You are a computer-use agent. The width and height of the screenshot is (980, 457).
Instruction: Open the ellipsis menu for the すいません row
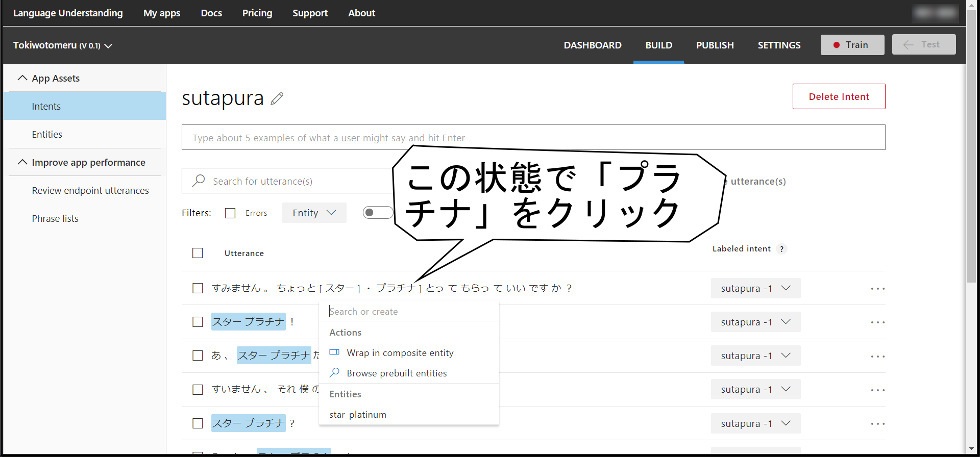pos(877,390)
